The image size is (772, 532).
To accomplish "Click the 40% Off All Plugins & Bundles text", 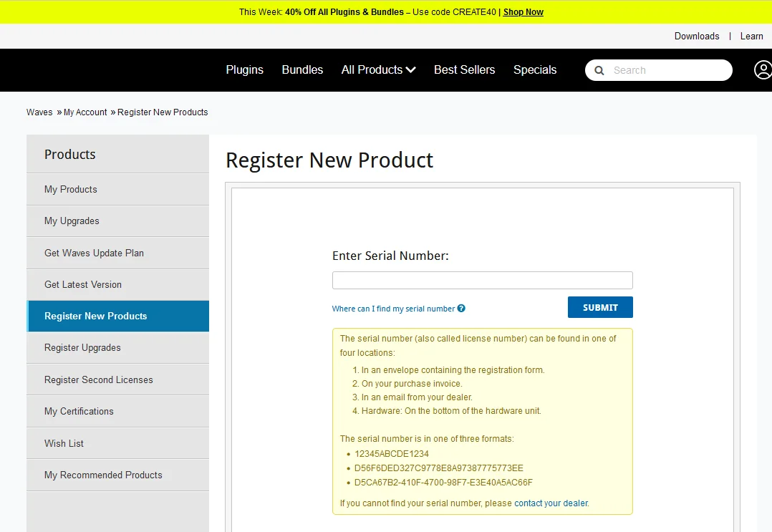I will (344, 11).
